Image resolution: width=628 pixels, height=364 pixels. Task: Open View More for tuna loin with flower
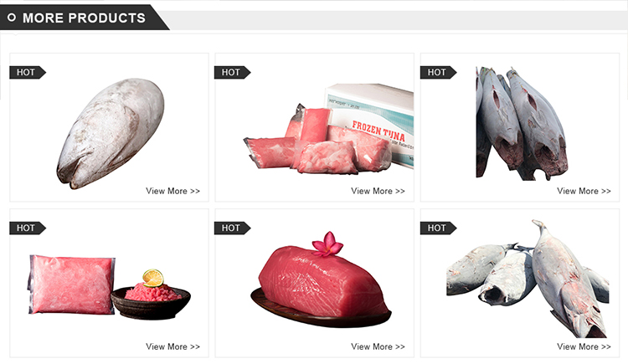coord(378,346)
